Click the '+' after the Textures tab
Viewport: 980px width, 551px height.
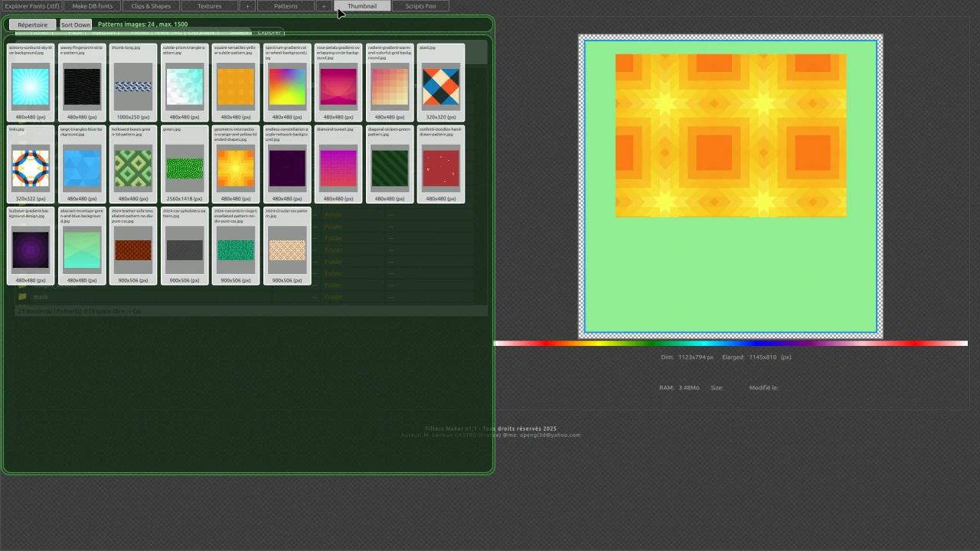point(247,6)
